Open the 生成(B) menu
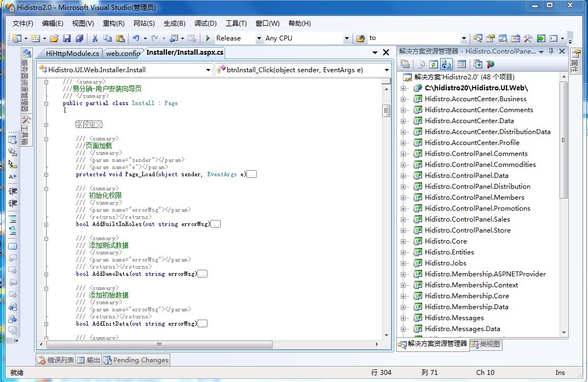 [175, 23]
